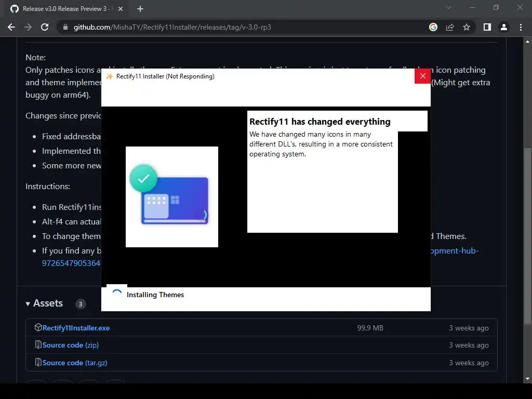Click the browser back arrow
Image resolution: width=532 pixels, height=399 pixels.
pyautogui.click(x=11, y=27)
